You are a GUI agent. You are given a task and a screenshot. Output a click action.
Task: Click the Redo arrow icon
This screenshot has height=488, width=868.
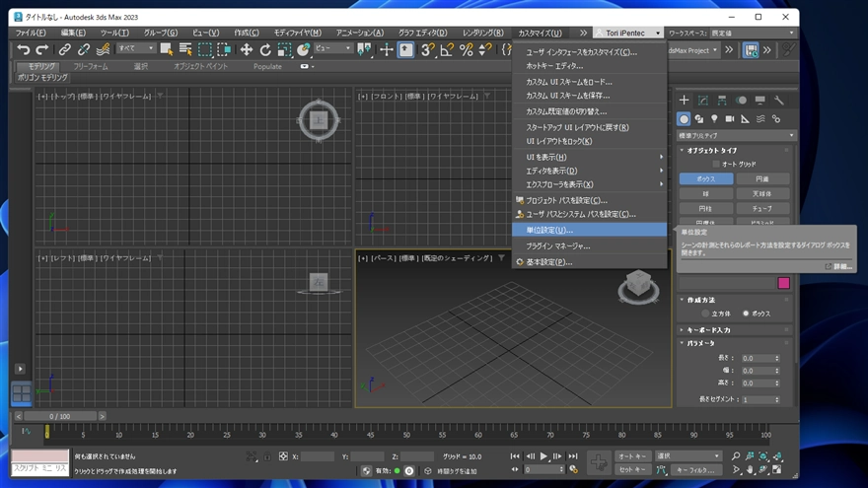point(42,50)
